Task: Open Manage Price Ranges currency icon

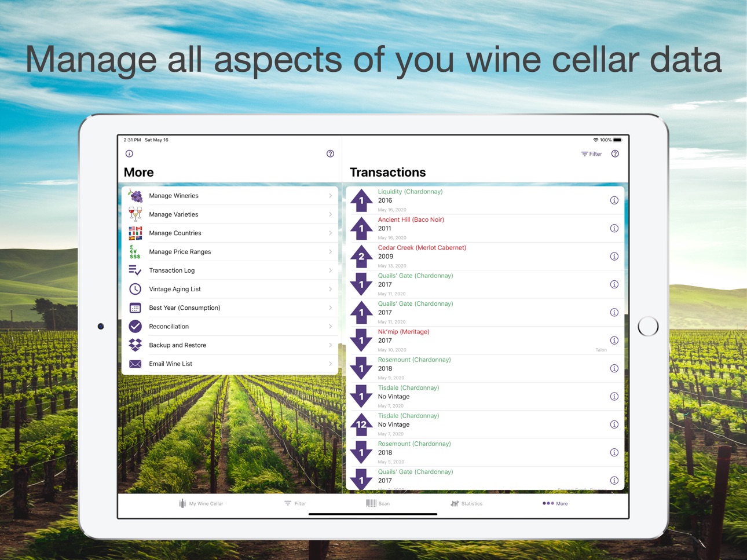Action: pyautogui.click(x=135, y=252)
